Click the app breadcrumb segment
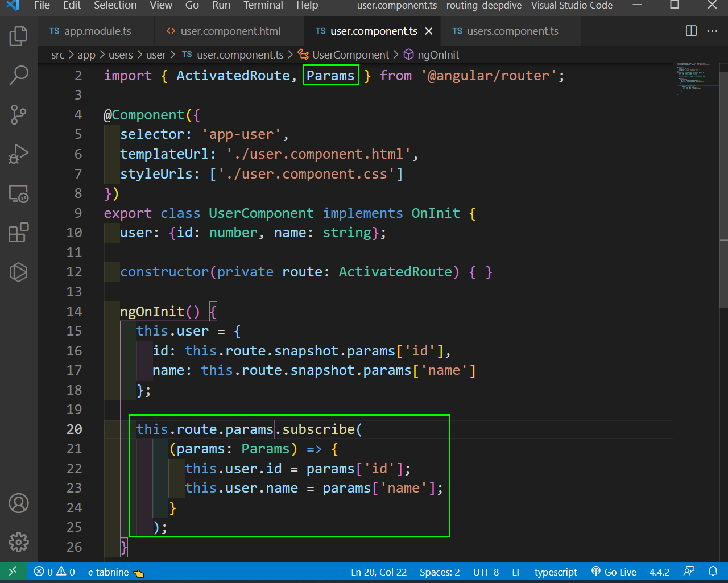The height and width of the screenshot is (583, 728). click(86, 55)
